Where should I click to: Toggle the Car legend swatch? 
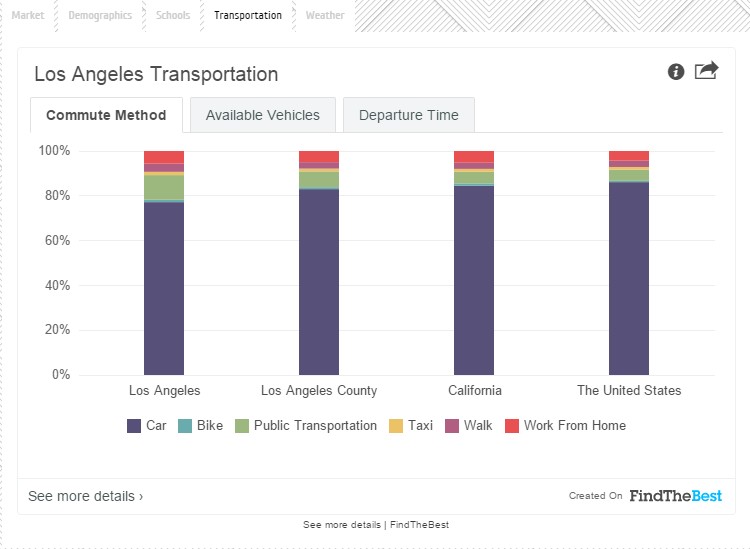point(134,426)
